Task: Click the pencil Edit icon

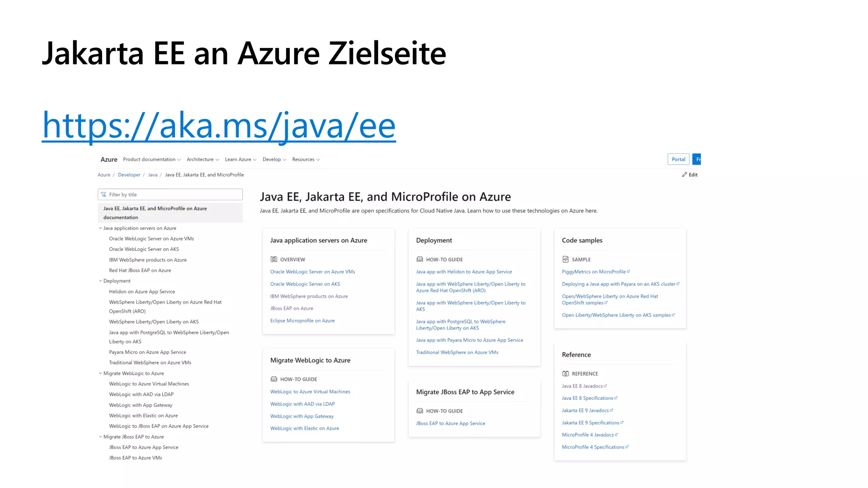Action: point(684,175)
